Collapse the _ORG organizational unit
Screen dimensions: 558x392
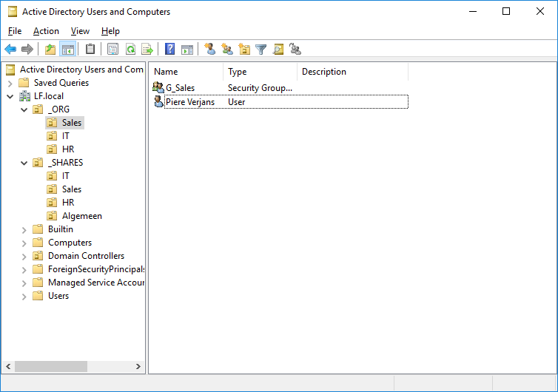pos(24,110)
